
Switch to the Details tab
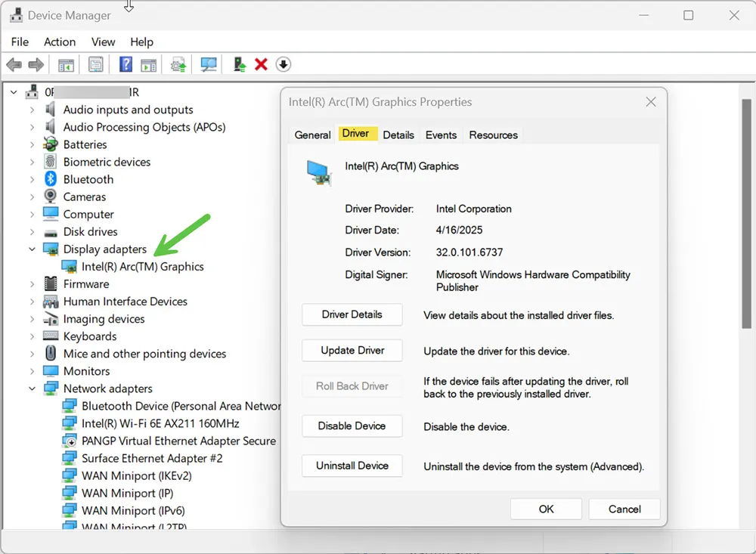pos(398,135)
